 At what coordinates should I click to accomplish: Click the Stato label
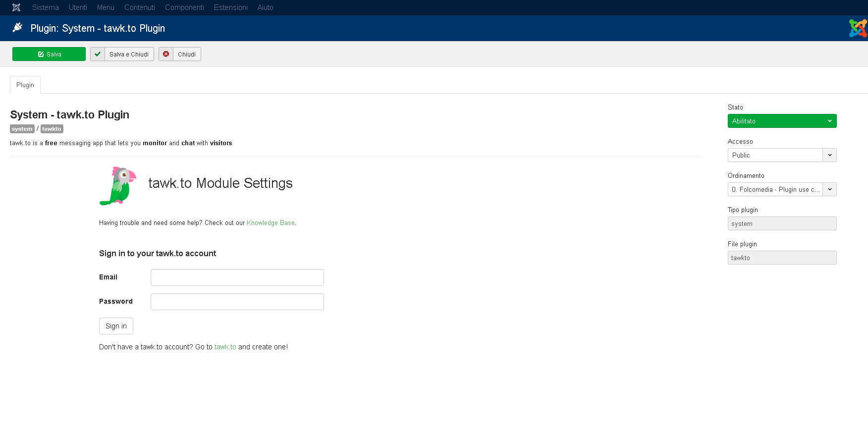(x=735, y=107)
